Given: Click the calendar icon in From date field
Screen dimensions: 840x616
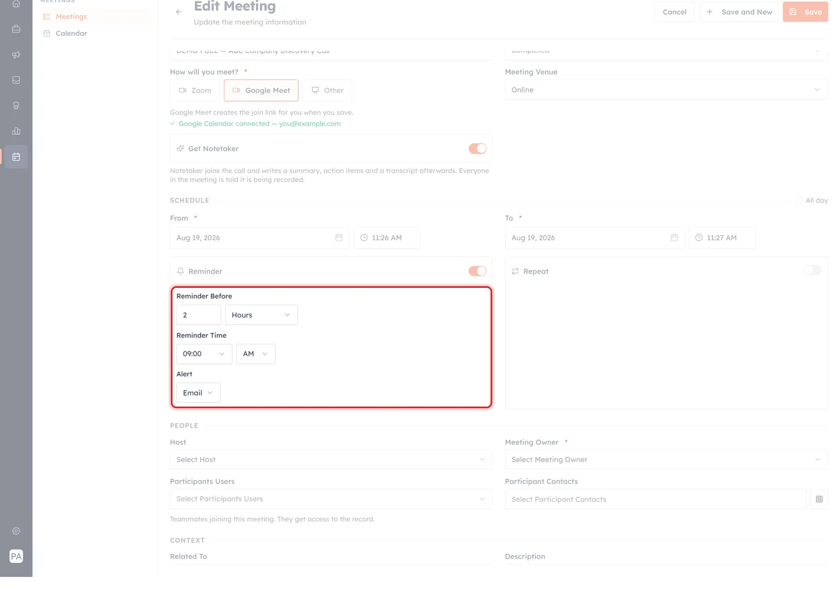Looking at the screenshot, I should [x=339, y=238].
